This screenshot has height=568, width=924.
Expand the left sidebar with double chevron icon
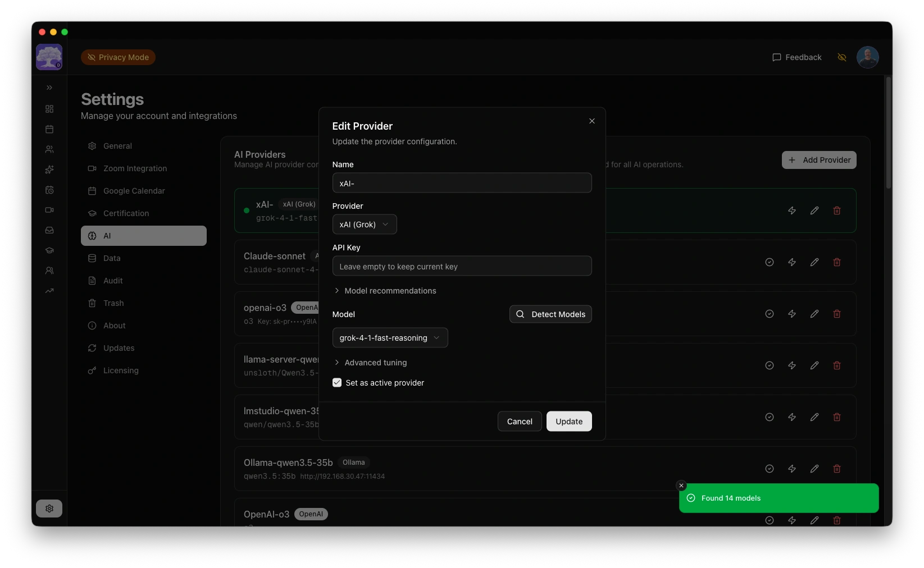(x=49, y=88)
